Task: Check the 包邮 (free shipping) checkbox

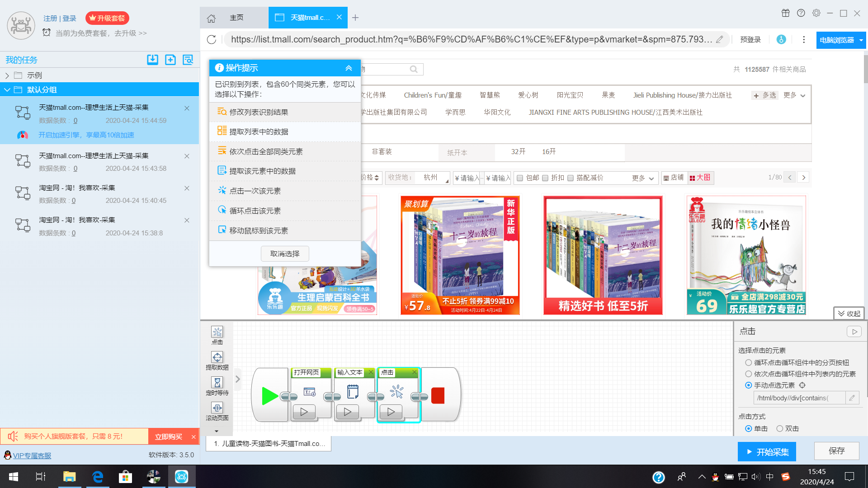Action: click(520, 178)
